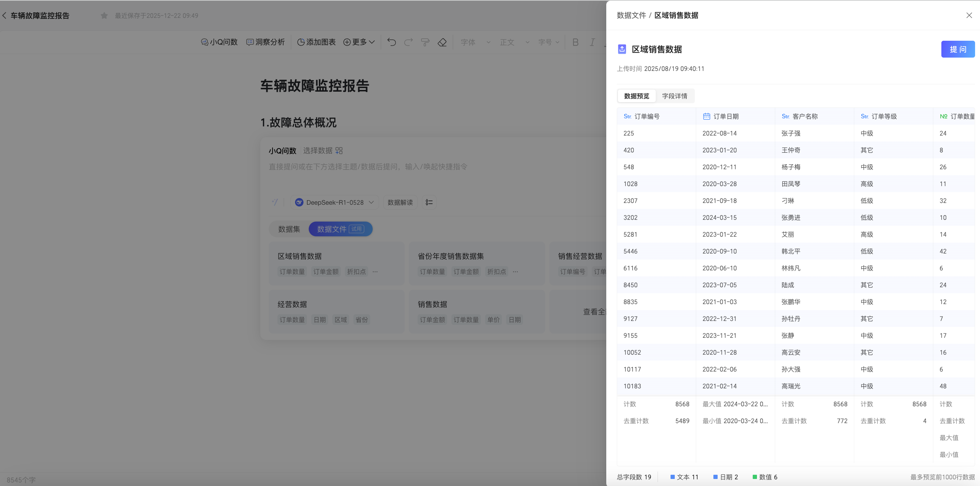Click the question prompt input field

(x=434, y=166)
